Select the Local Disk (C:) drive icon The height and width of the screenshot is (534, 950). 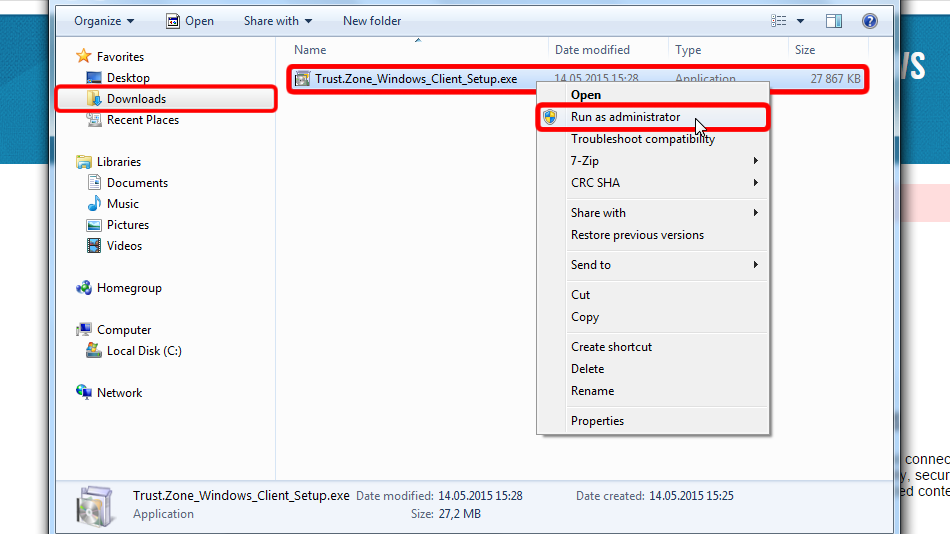point(94,351)
